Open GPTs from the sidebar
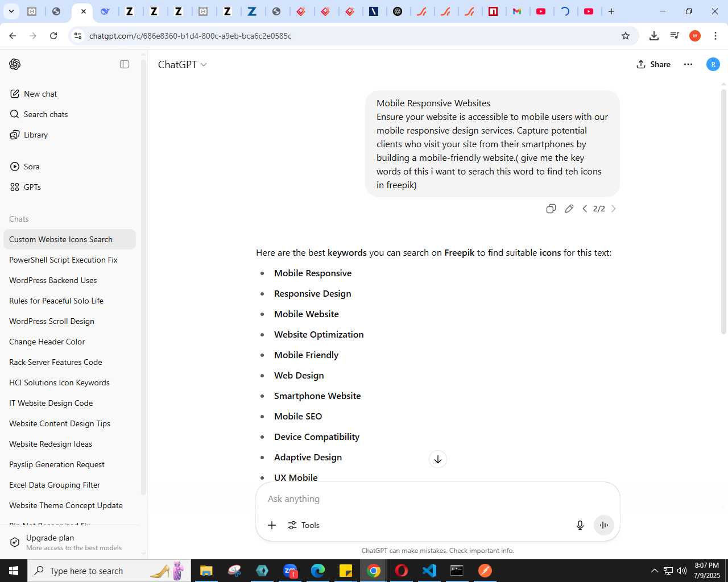The image size is (728, 582). point(70,187)
